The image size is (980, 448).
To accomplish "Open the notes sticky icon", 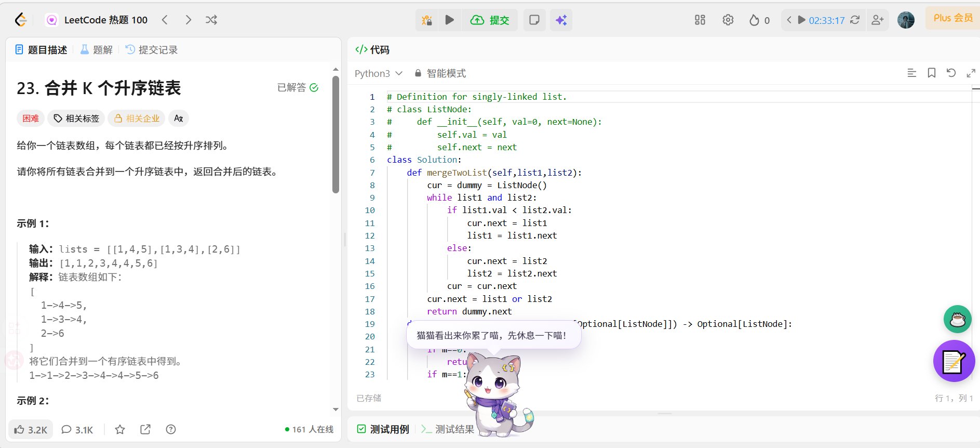I will (x=534, y=20).
